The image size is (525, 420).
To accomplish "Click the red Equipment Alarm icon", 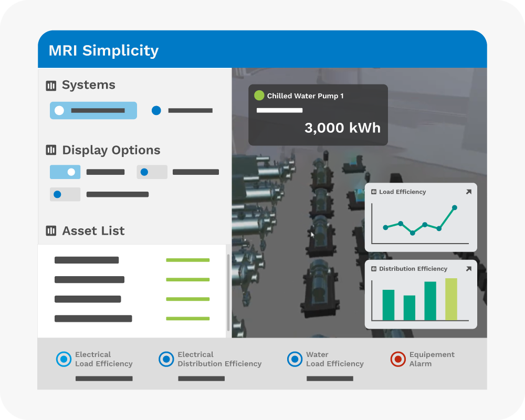I will [398, 359].
